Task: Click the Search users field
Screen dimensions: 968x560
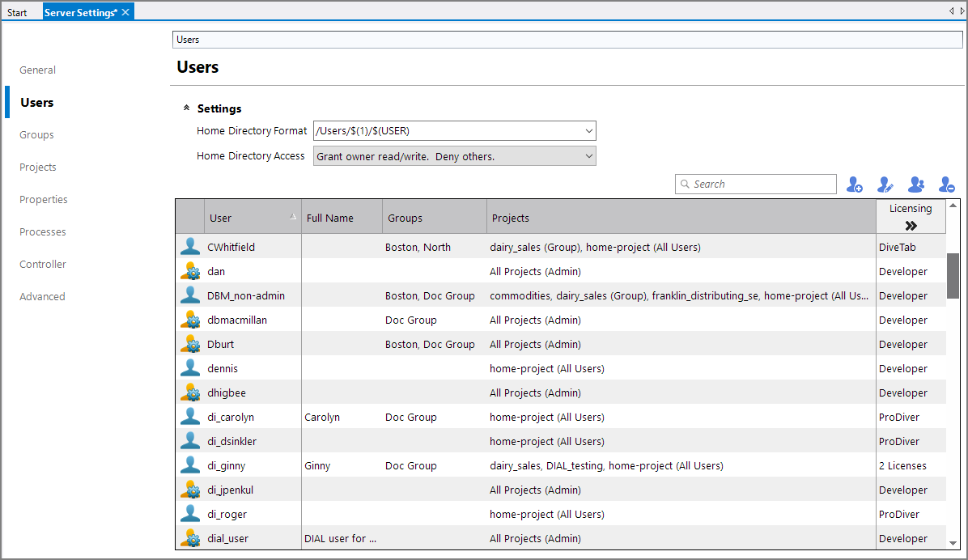Action: [753, 184]
